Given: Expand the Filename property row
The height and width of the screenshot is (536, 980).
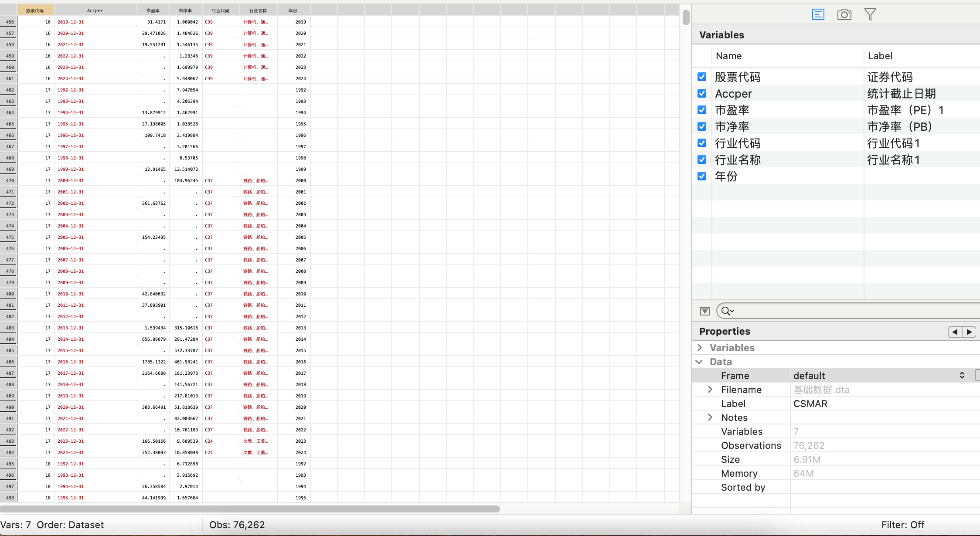Looking at the screenshot, I should [710, 390].
